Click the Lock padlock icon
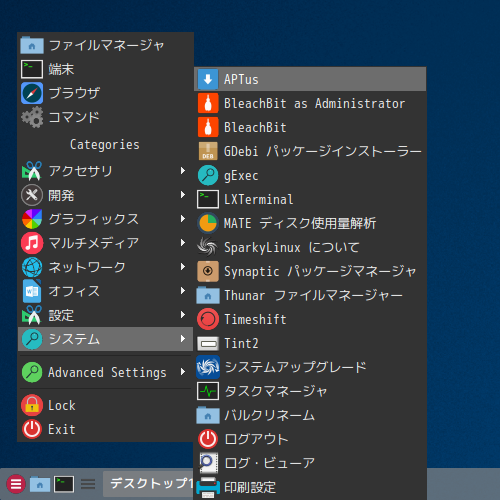Screen dimensions: 500x500 [x=32, y=405]
